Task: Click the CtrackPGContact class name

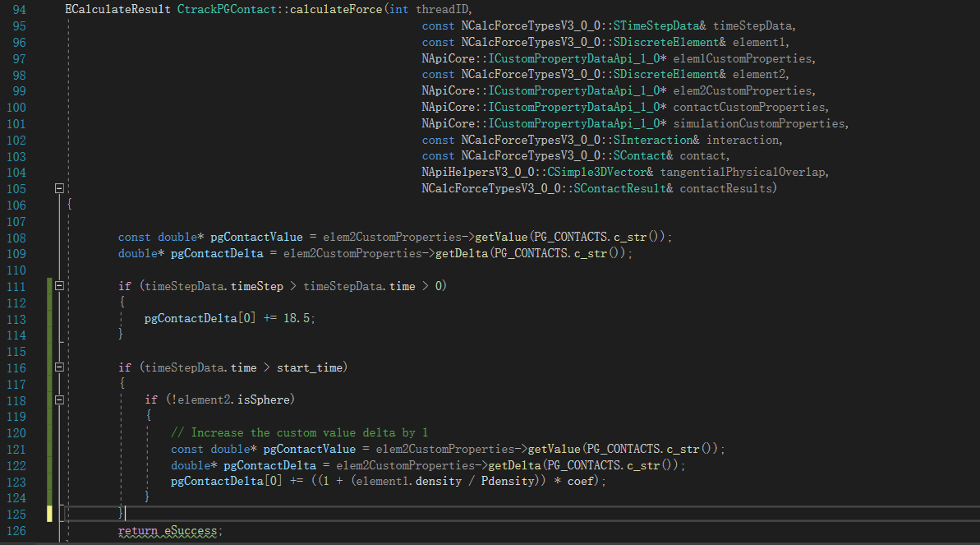Action: tap(227, 9)
